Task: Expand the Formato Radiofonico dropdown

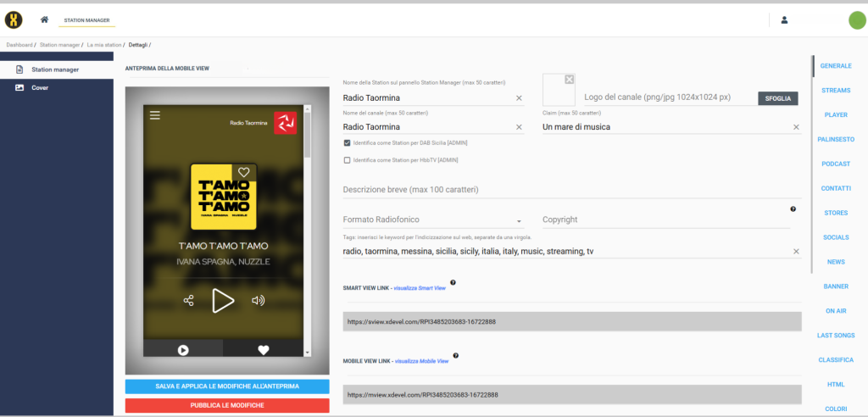Action: 433,220
